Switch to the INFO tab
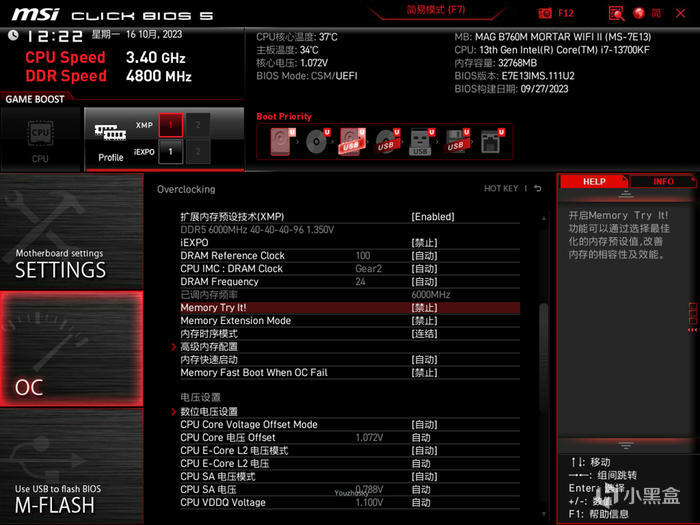 pyautogui.click(x=663, y=182)
